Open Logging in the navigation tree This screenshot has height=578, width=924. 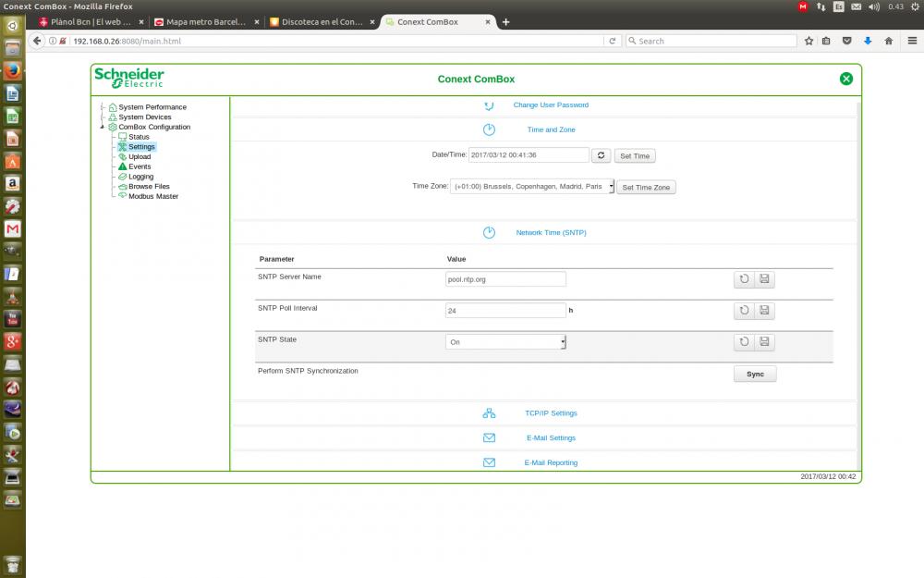(x=140, y=177)
